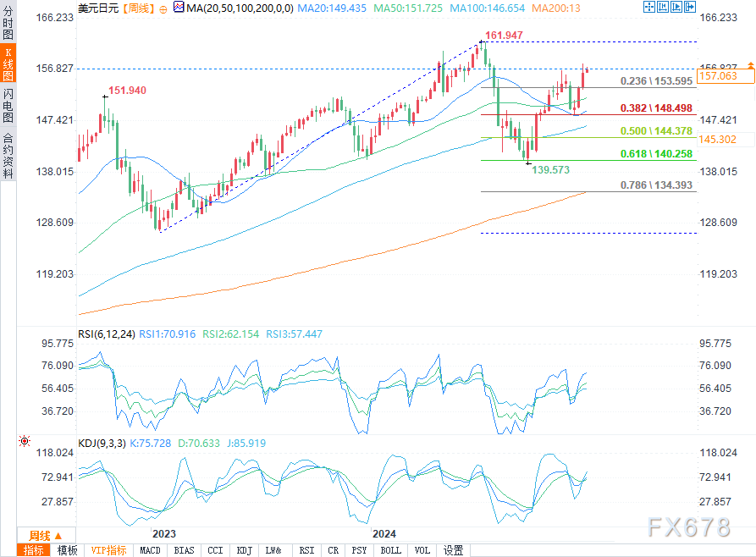Click the exit-arrow icon at top right

[x=690, y=7]
